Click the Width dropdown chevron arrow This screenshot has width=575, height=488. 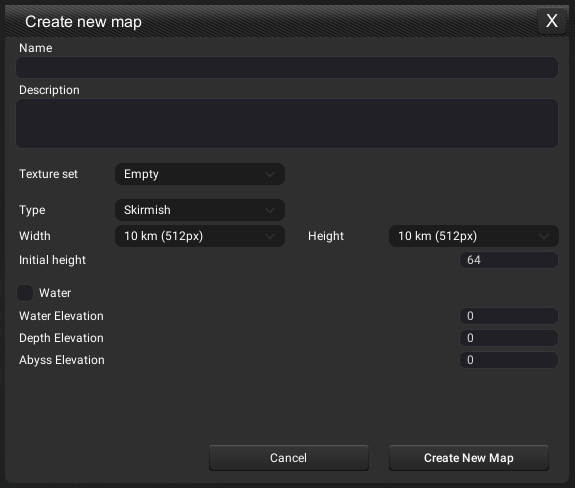point(270,236)
